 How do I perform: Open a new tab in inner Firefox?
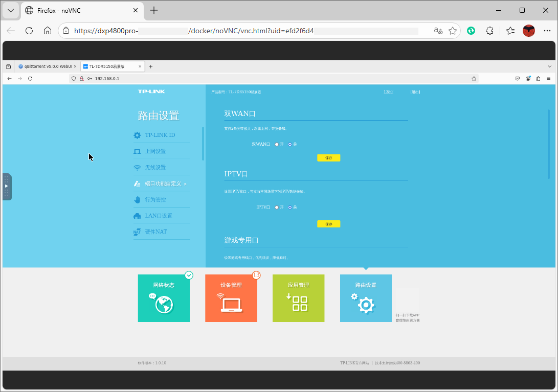point(150,66)
